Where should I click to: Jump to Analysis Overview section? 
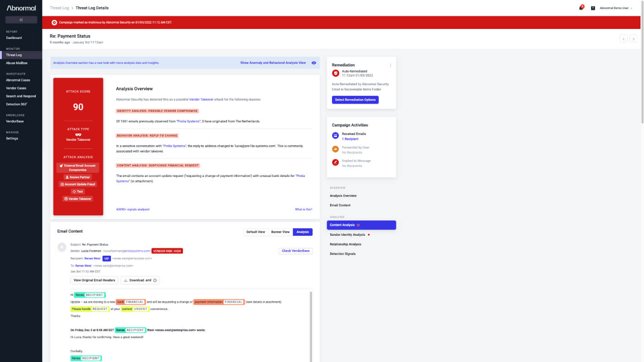(x=343, y=196)
